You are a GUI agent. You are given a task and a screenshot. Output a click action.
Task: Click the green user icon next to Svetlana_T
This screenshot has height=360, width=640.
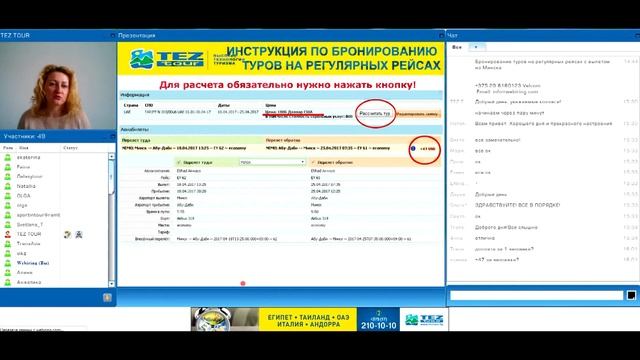pos(8,224)
